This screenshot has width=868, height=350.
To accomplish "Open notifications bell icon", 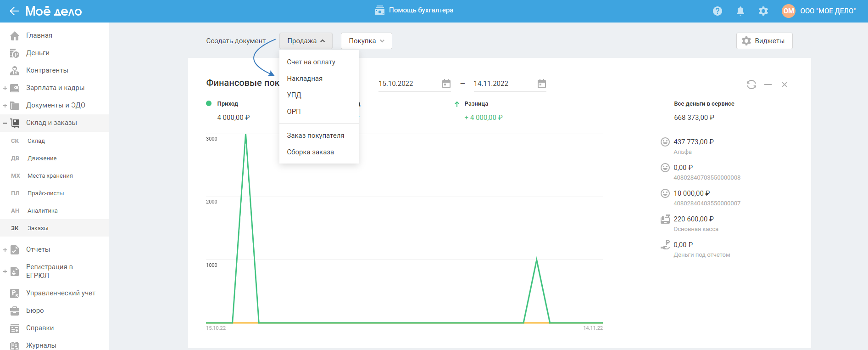I will tap(740, 11).
